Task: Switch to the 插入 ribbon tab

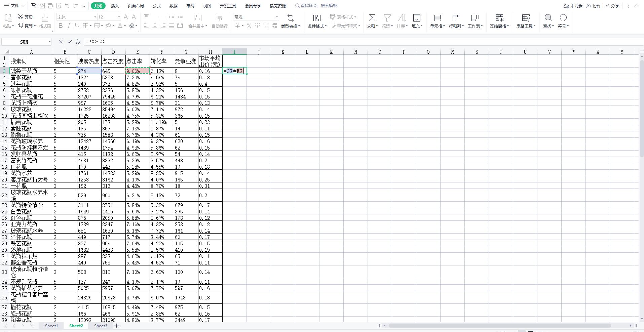Action: (115, 6)
